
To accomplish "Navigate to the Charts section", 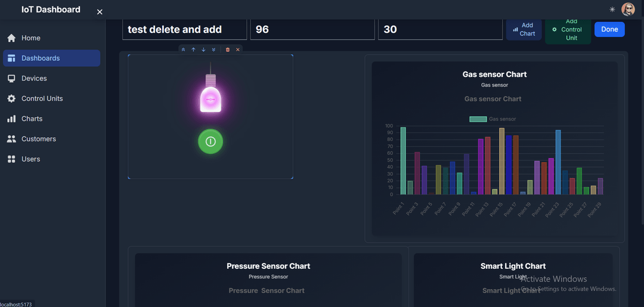I will click(32, 119).
